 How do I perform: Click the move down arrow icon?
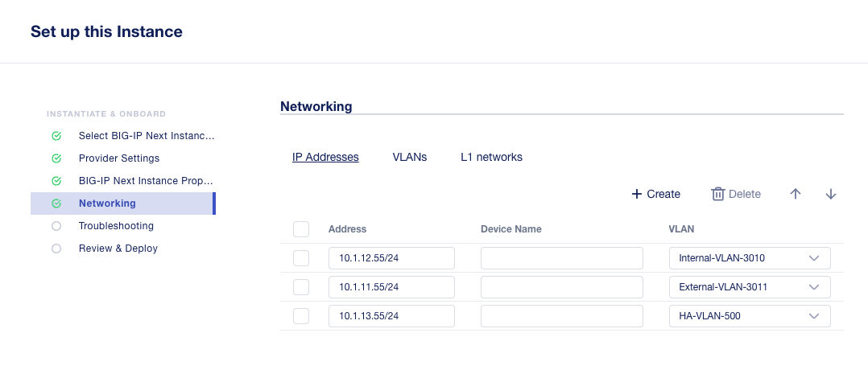830,194
